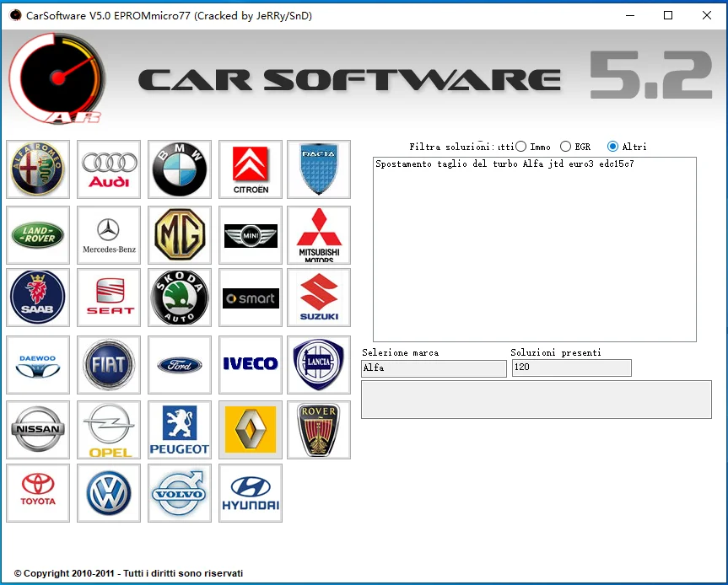Select the Rover brand logo
Screen dimensions: 728x585
pos(319,430)
